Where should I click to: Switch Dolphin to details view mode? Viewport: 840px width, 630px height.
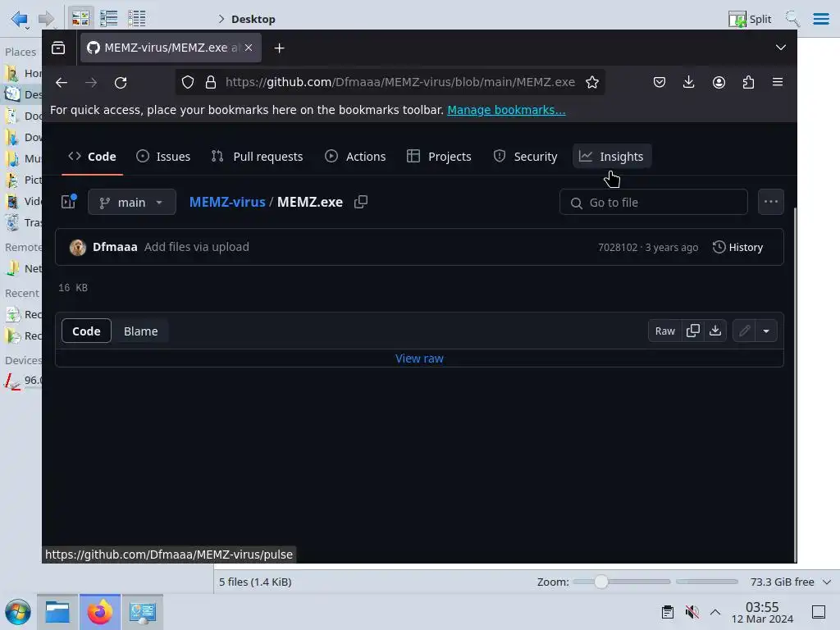137,19
